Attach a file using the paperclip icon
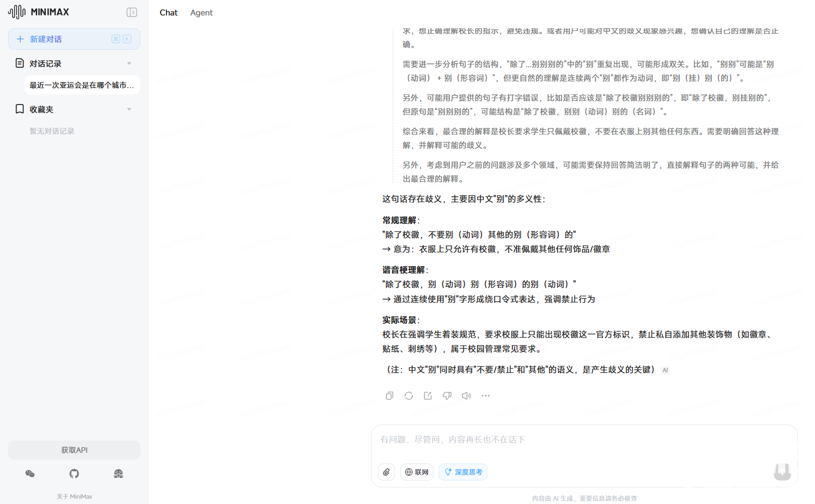815x504 pixels. tap(386, 472)
